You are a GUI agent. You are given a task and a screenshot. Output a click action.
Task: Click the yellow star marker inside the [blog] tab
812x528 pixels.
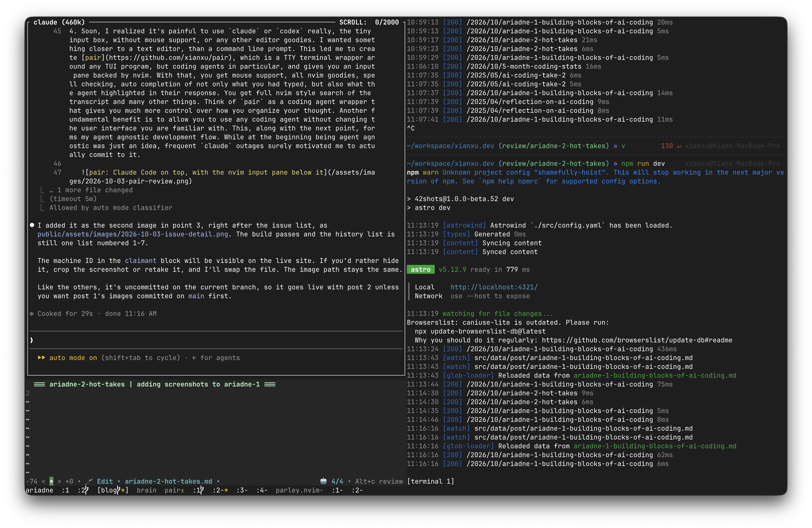[123, 490]
